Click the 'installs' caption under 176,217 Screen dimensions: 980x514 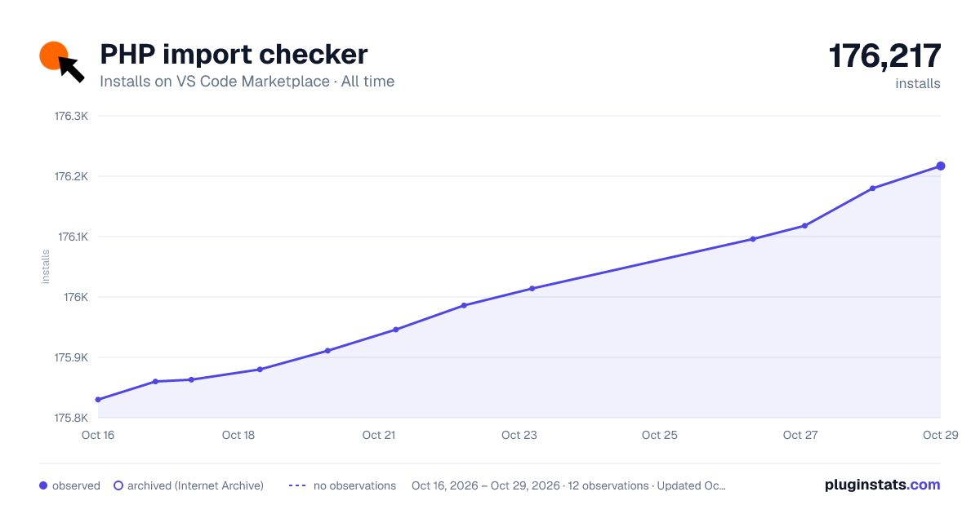pyautogui.click(x=918, y=83)
